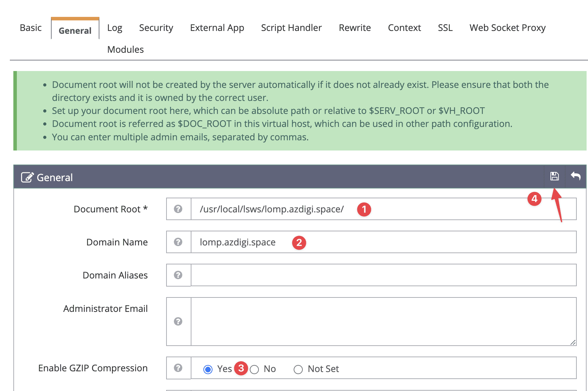This screenshot has height=391, width=588.
Task: Switch to the Modules tab
Action: 125,50
